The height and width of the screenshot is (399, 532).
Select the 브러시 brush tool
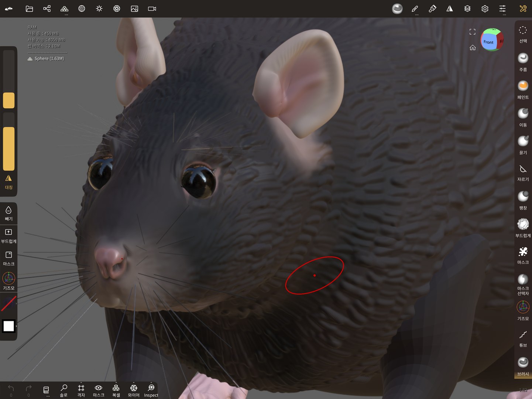point(523,366)
